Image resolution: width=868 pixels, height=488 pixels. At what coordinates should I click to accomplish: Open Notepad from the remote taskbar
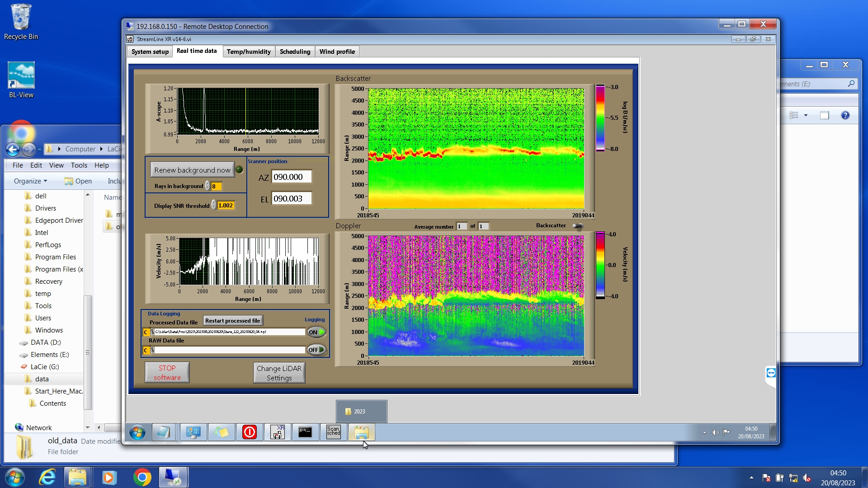[x=163, y=432]
